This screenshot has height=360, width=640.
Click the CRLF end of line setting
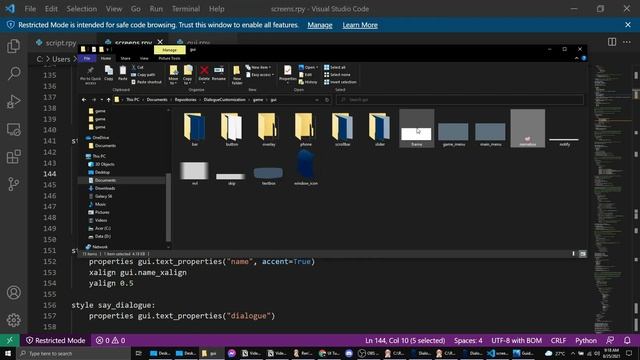tap(558, 340)
